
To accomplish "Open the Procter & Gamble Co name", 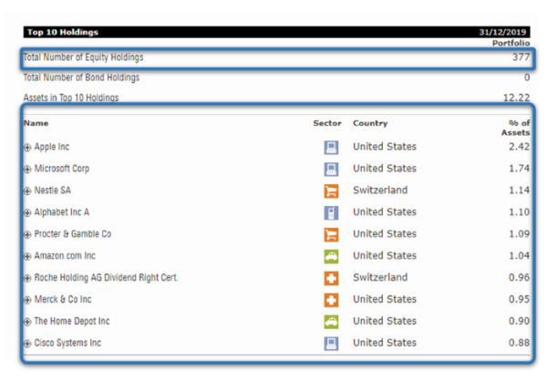I will pyautogui.click(x=73, y=234).
